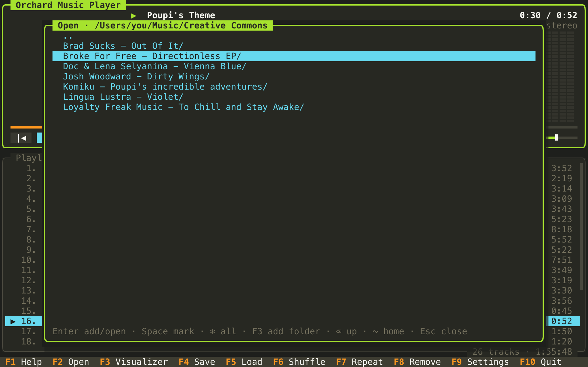
Task: Click F10 Quit
Action: [x=540, y=362]
